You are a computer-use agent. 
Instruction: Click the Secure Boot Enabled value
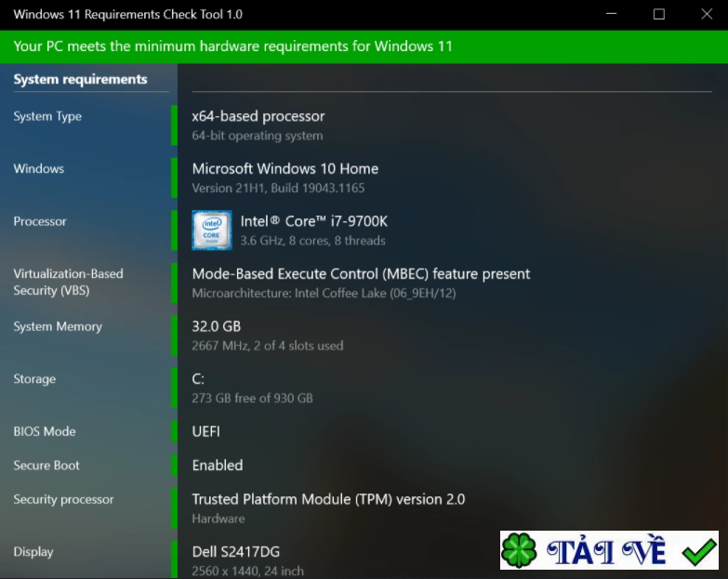(x=218, y=466)
